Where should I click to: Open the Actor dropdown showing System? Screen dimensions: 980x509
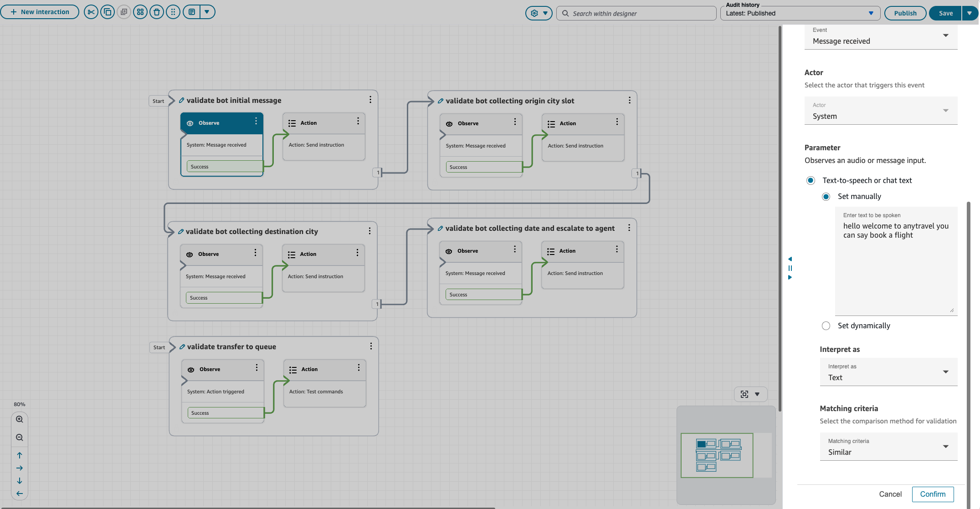coord(881,111)
